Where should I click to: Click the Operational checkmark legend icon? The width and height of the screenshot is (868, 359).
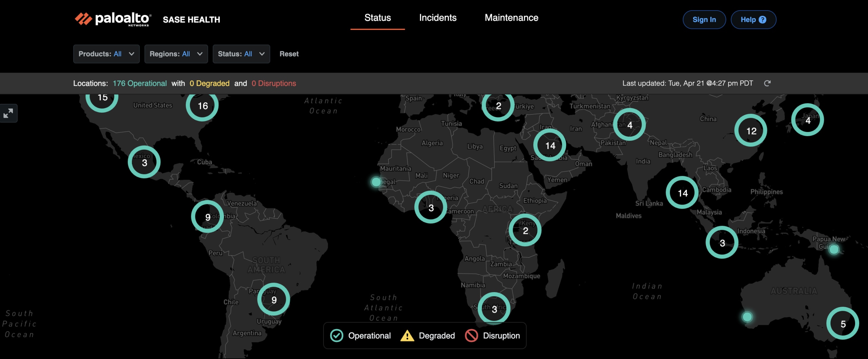337,336
